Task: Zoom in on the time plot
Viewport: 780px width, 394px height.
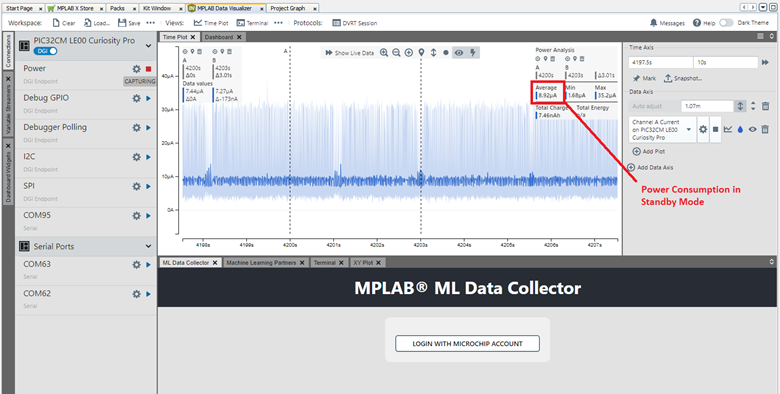Action: coord(384,53)
